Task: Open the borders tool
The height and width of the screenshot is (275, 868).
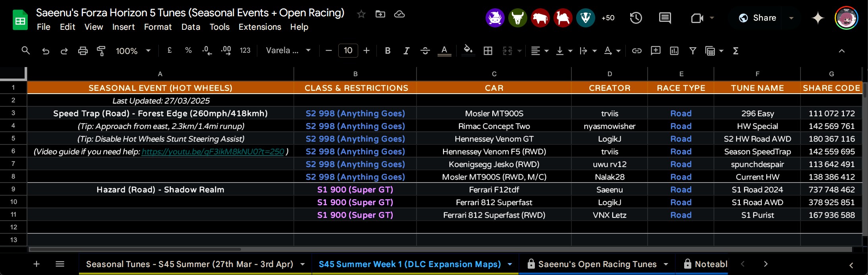Action: (x=488, y=51)
